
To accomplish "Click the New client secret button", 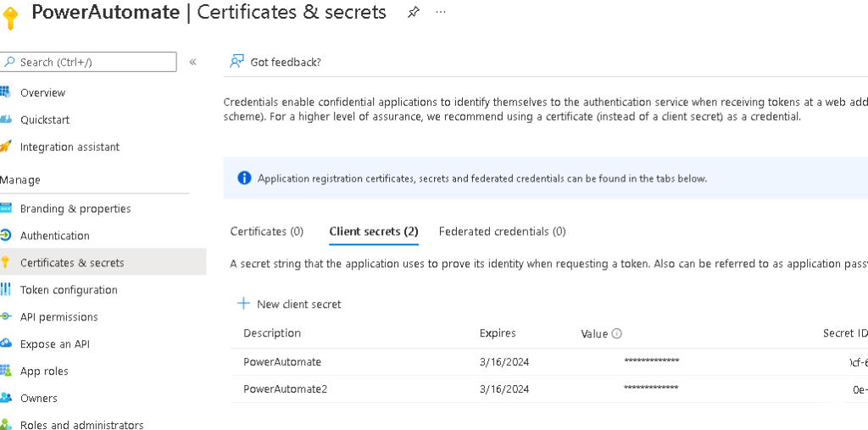I will click(x=298, y=304).
